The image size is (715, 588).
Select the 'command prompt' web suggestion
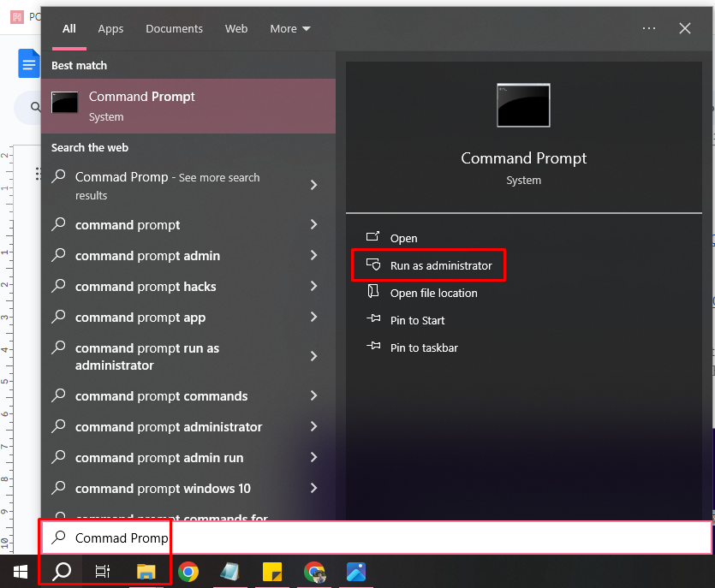[188, 225]
